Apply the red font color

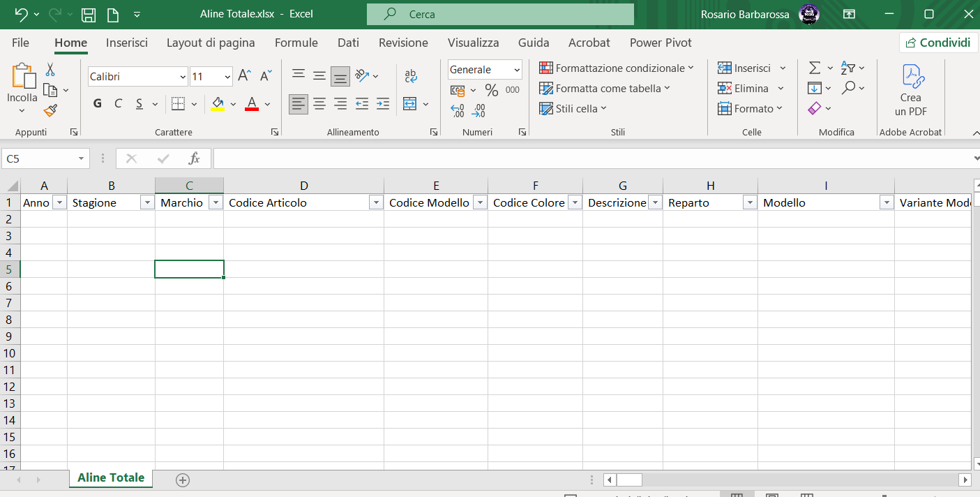coord(252,104)
